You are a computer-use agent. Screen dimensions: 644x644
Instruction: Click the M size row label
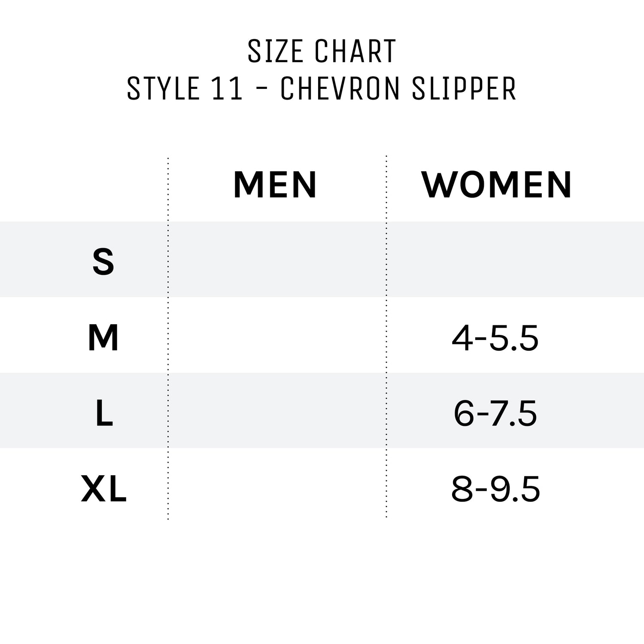point(103,338)
